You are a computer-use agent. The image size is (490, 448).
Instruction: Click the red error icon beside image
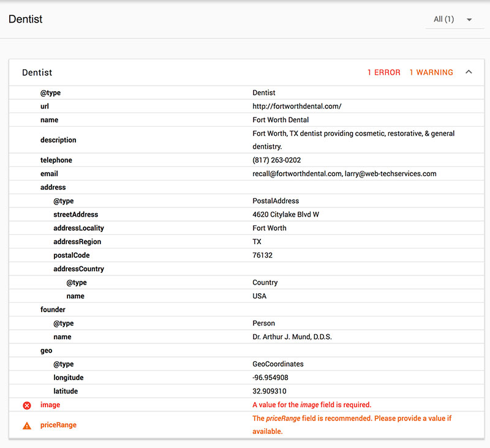click(x=27, y=405)
